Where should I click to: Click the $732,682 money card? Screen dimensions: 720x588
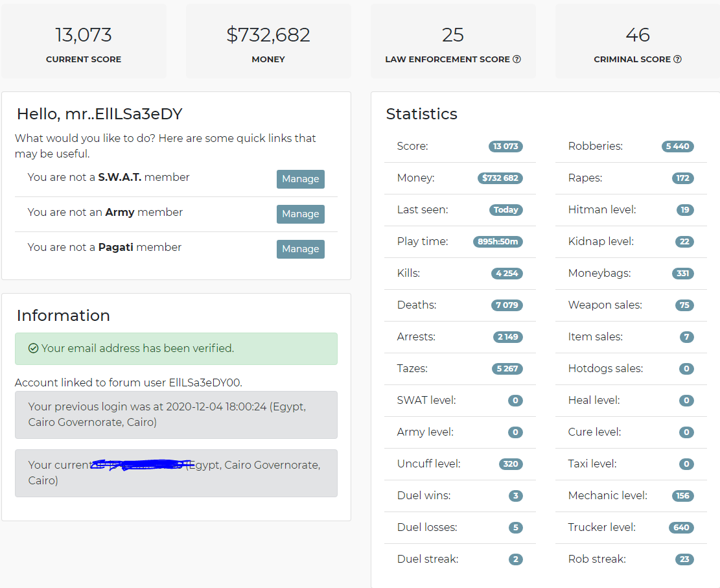point(268,41)
